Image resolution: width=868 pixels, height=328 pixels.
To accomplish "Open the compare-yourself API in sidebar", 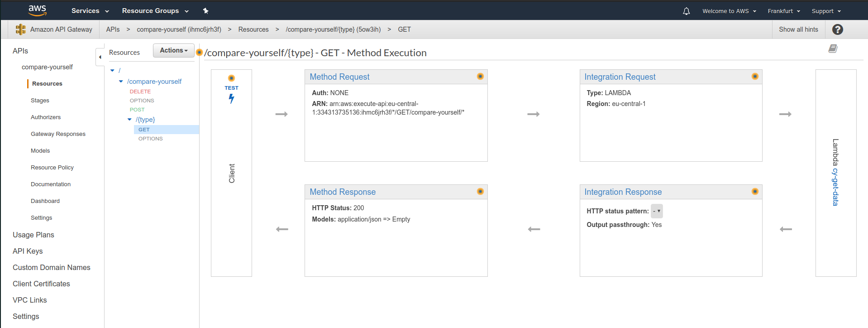I will 47,67.
